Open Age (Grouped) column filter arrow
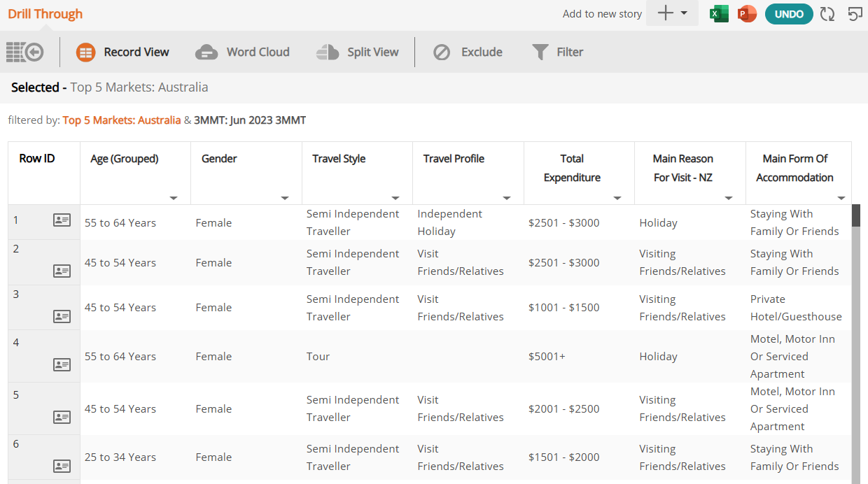This screenshot has width=868, height=484. click(174, 198)
